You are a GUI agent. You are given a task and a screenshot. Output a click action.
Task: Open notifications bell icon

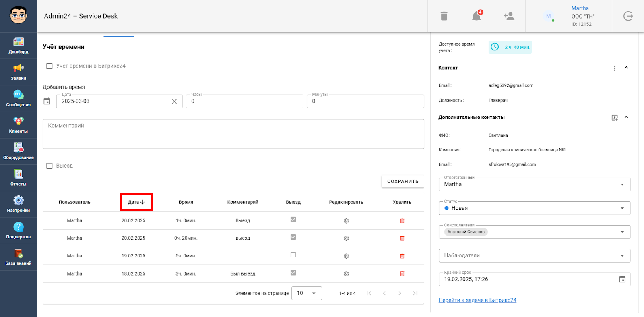477,16
